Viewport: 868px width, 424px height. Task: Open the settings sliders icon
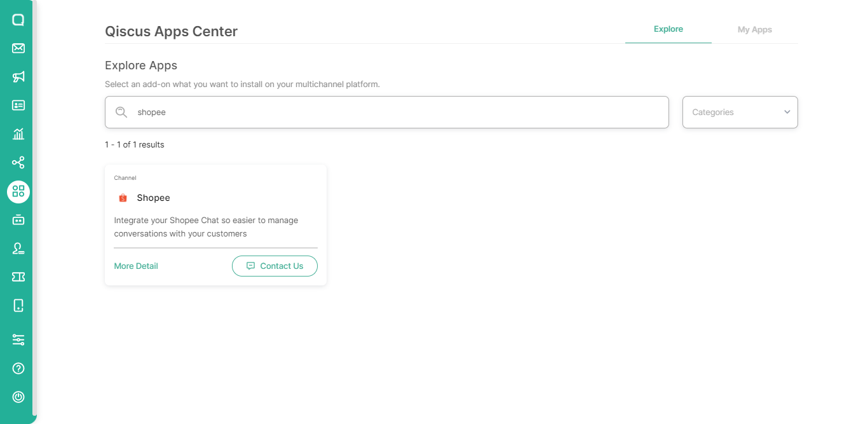click(18, 340)
